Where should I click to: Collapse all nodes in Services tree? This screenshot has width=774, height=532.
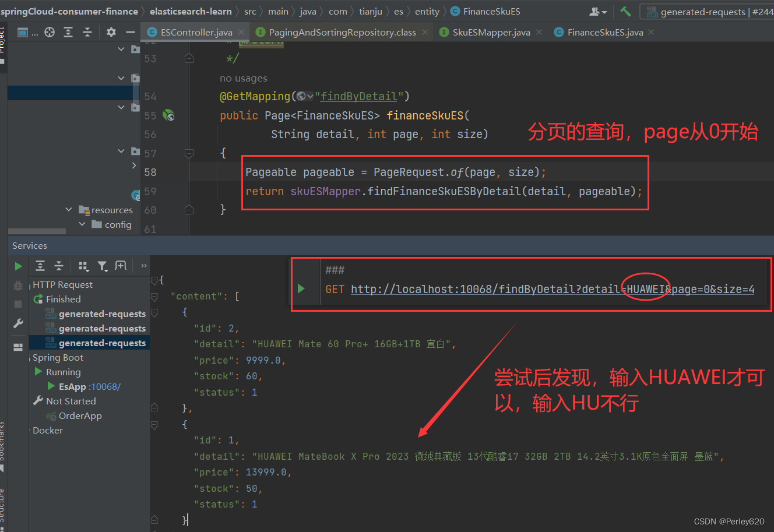coord(59,266)
